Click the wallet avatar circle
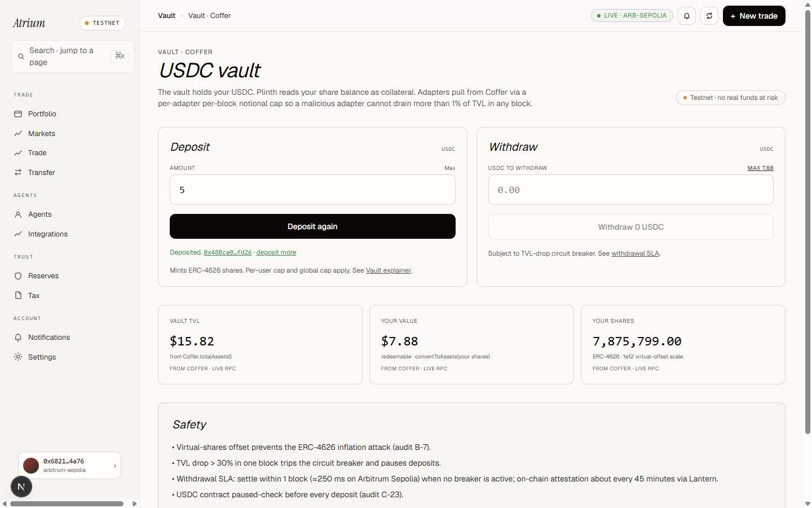Screen dimensions: 812x508 pyautogui.click(x=31, y=466)
